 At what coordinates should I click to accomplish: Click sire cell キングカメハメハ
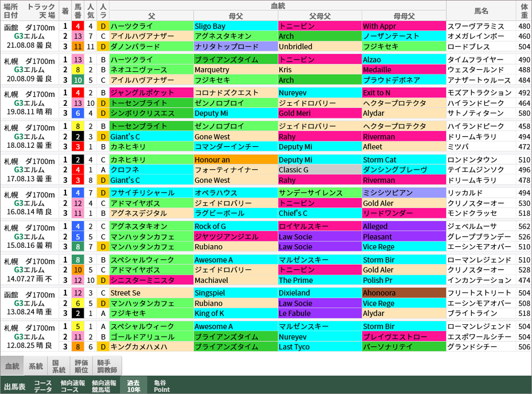pos(151,347)
